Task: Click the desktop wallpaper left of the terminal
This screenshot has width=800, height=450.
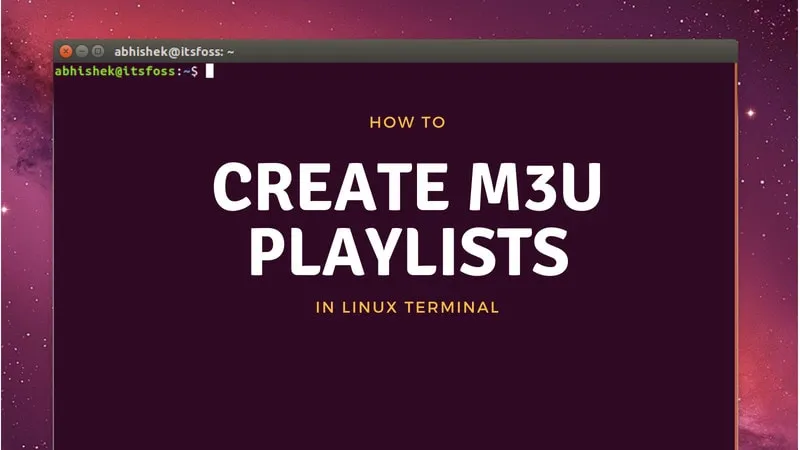Action: tap(25, 250)
